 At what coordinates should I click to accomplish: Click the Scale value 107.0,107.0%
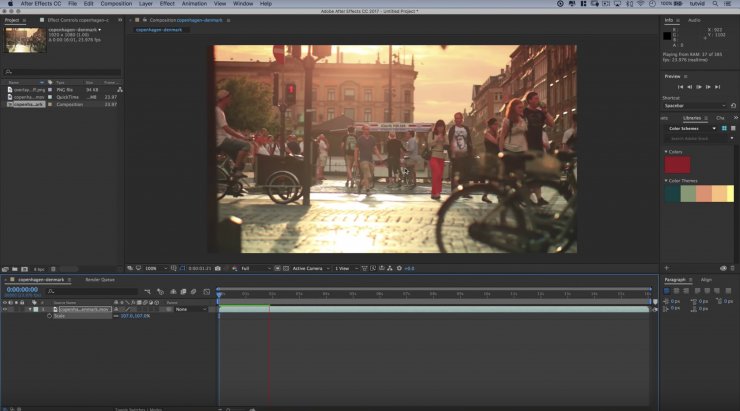click(x=135, y=316)
